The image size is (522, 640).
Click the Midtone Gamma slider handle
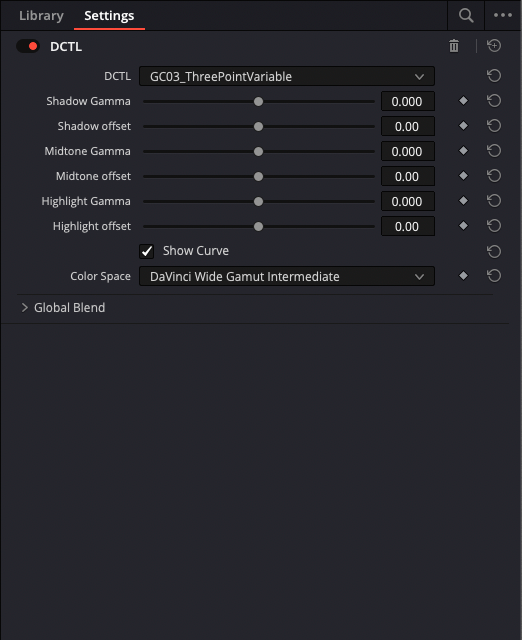258,151
